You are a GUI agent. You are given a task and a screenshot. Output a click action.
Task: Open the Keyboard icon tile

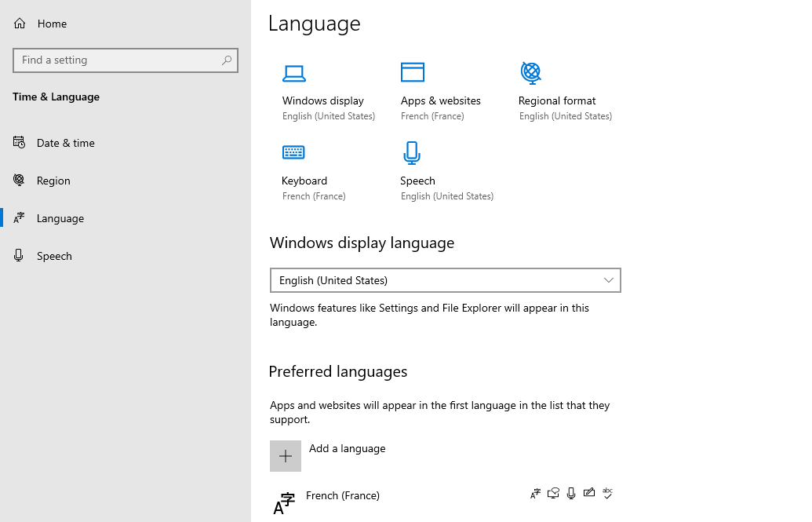(293, 152)
